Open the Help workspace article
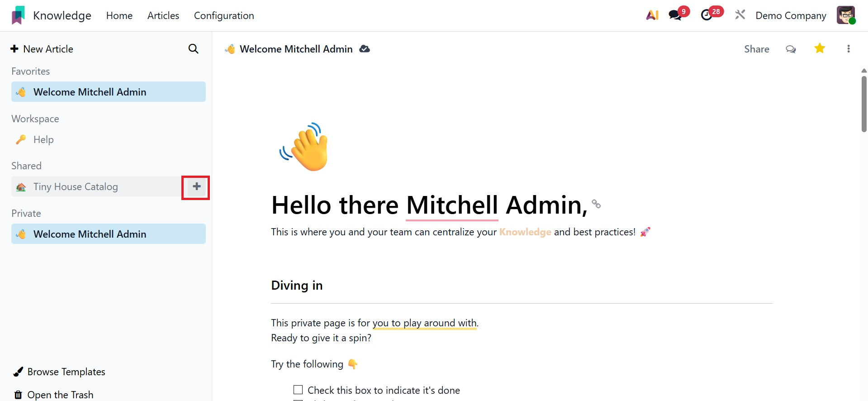 tap(43, 140)
